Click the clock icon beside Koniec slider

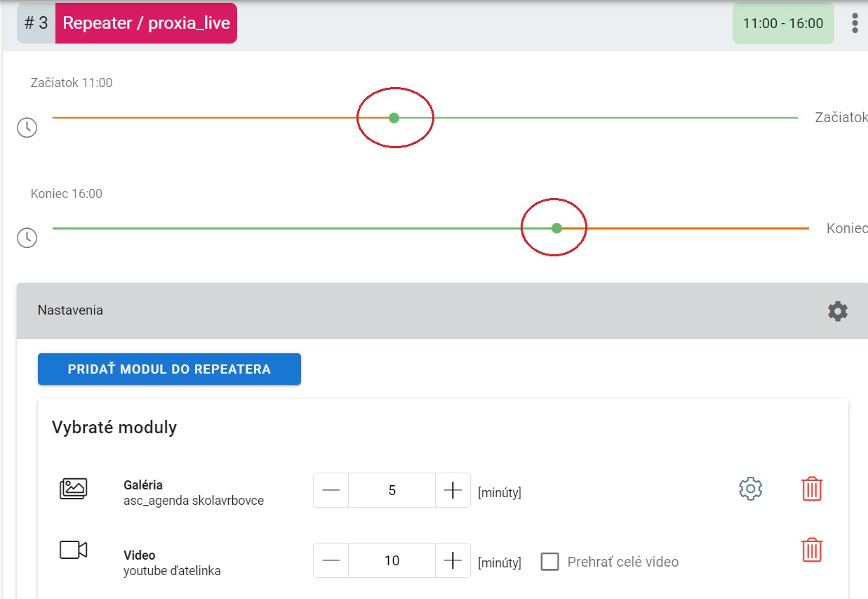click(27, 238)
